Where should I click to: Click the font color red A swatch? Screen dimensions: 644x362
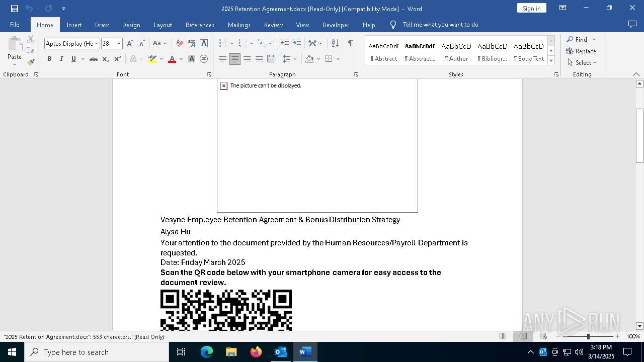click(172, 59)
